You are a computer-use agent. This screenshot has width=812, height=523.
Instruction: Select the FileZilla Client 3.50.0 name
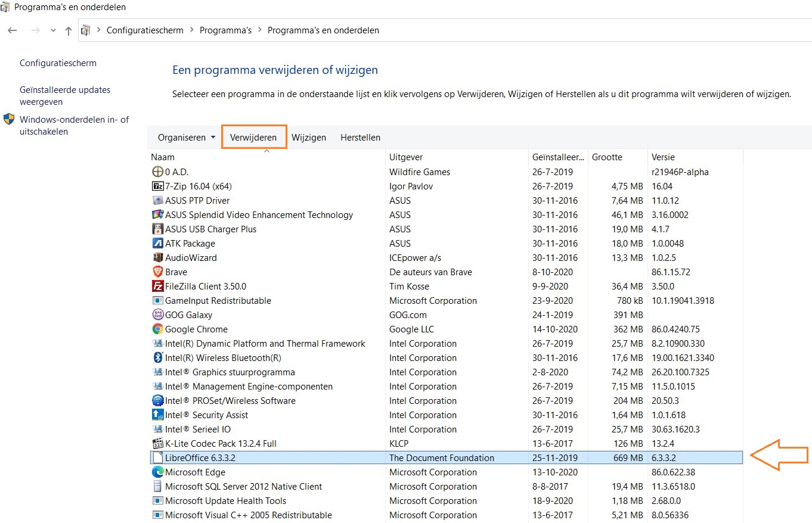point(206,287)
